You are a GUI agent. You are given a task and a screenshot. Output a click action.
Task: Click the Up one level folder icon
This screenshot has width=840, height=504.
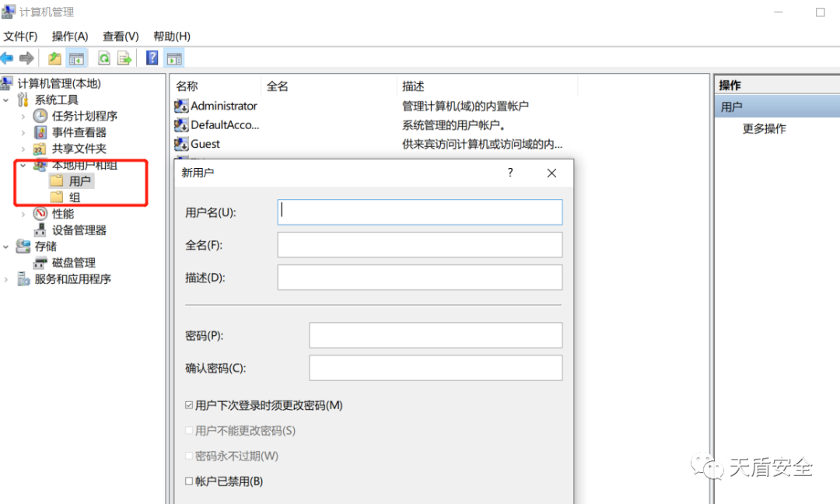tap(54, 58)
